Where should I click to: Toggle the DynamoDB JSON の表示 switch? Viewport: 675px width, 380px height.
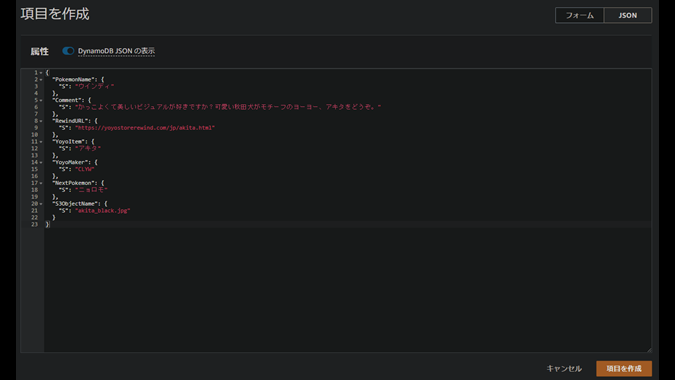[68, 51]
